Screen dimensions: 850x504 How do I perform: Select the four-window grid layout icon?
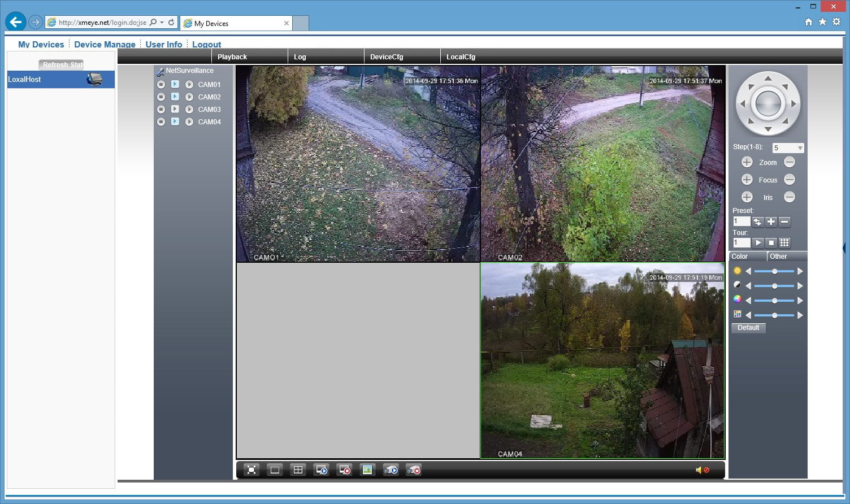pos(298,470)
